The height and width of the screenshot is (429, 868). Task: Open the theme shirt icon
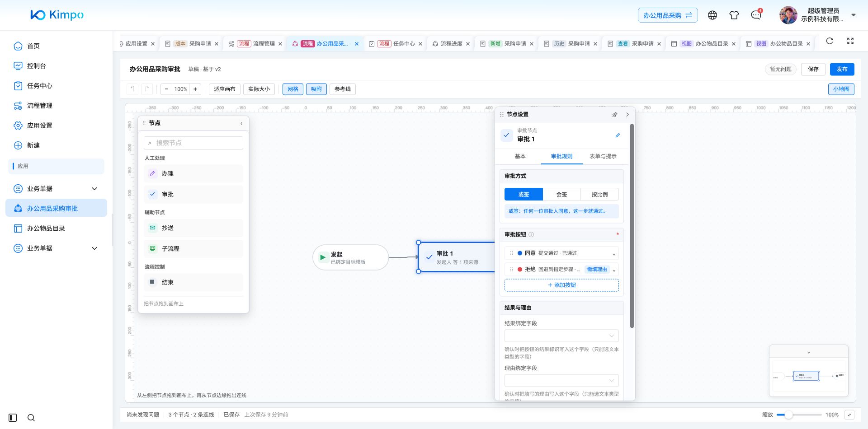734,15
